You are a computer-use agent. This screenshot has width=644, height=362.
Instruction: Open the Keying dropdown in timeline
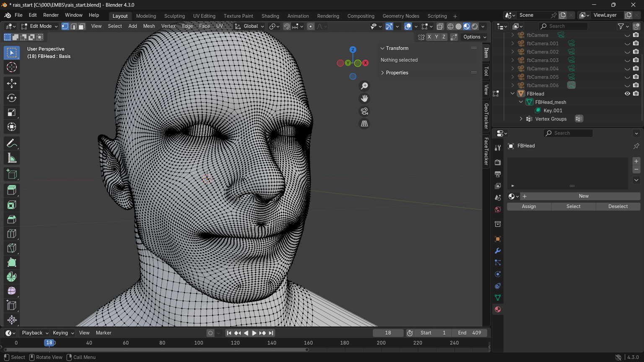coord(63,333)
